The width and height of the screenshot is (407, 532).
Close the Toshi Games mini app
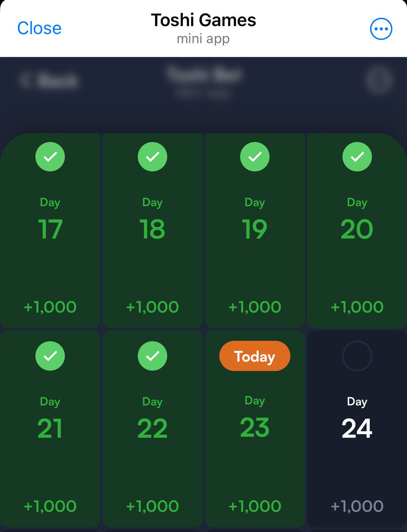[39, 28]
